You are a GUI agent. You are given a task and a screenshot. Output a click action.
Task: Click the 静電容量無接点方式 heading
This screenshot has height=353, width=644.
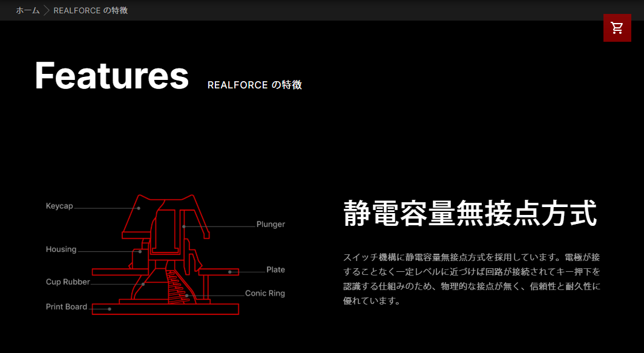pos(470,213)
